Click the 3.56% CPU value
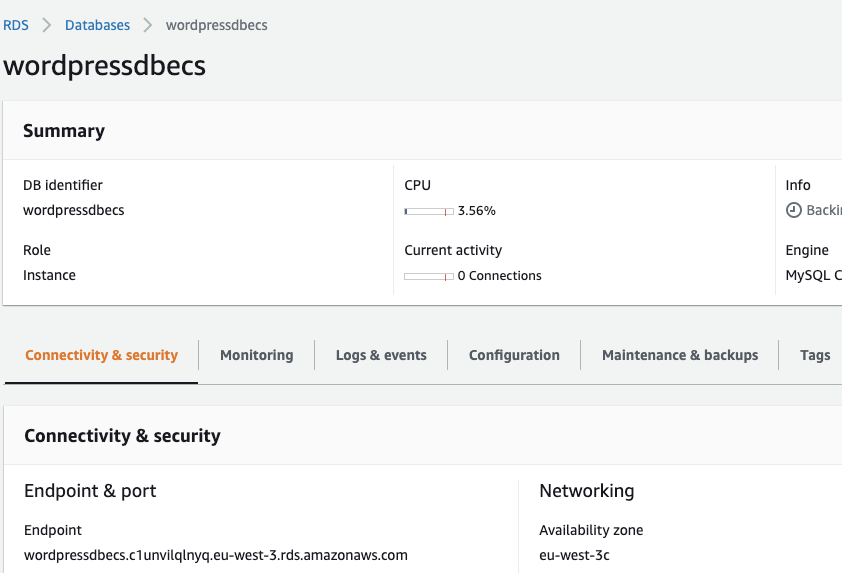 pos(477,211)
